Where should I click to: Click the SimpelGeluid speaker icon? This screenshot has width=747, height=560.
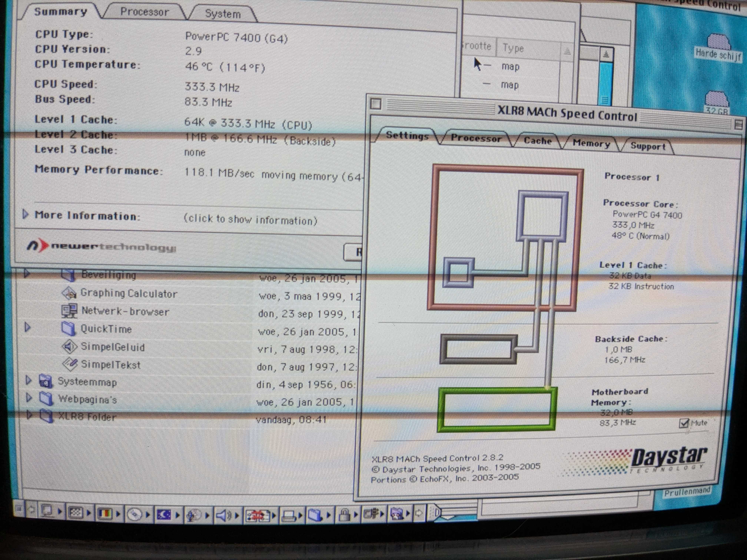pyautogui.click(x=69, y=347)
